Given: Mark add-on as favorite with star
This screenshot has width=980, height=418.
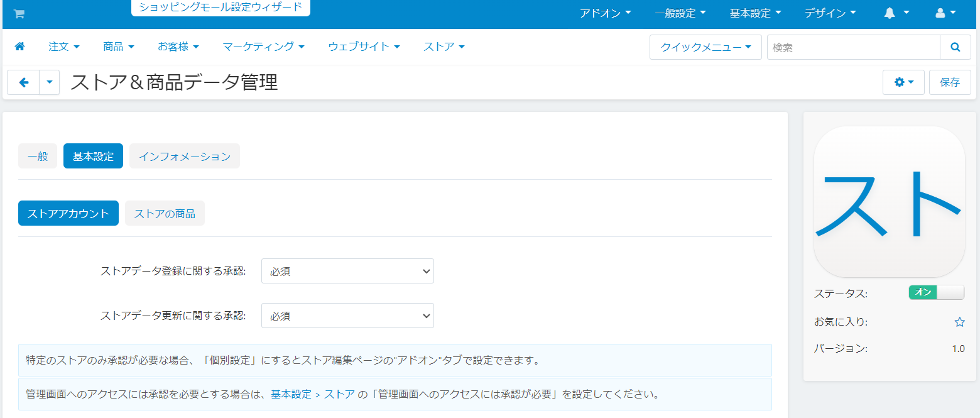Looking at the screenshot, I should coord(959,322).
